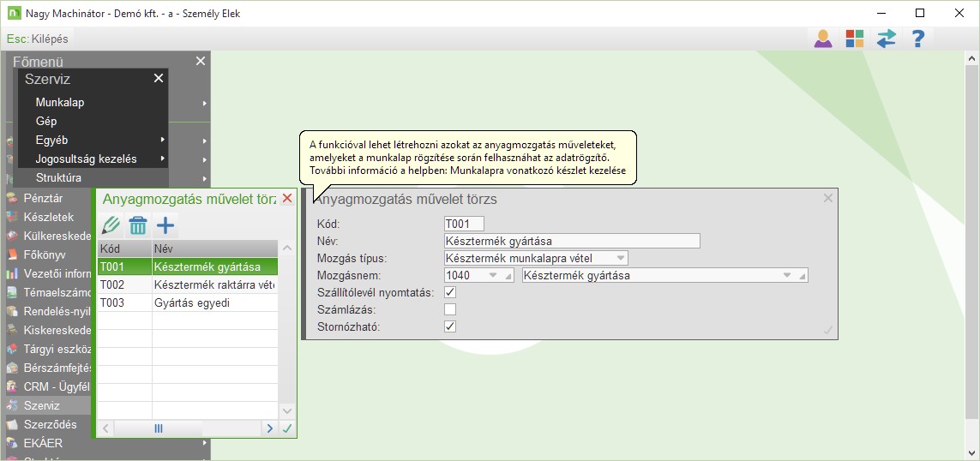Open help with the question mark icon
This screenshot has height=461, width=980.
[917, 39]
